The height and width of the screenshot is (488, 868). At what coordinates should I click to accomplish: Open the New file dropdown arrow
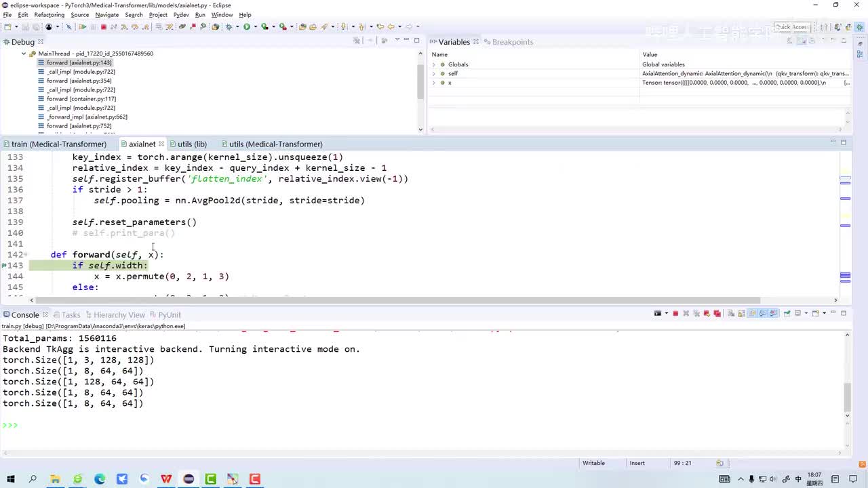[15, 26]
